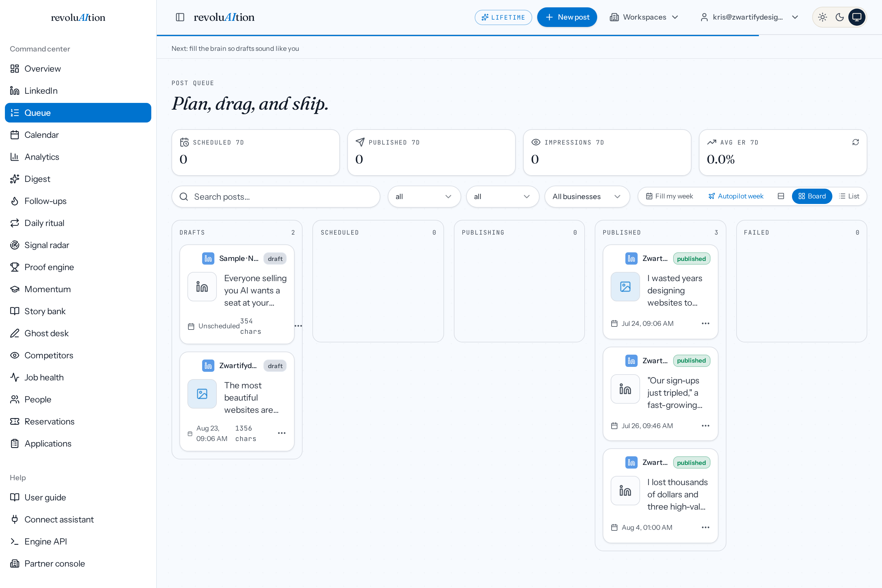Switch to dark theme
This screenshot has width=882, height=588.
click(840, 17)
